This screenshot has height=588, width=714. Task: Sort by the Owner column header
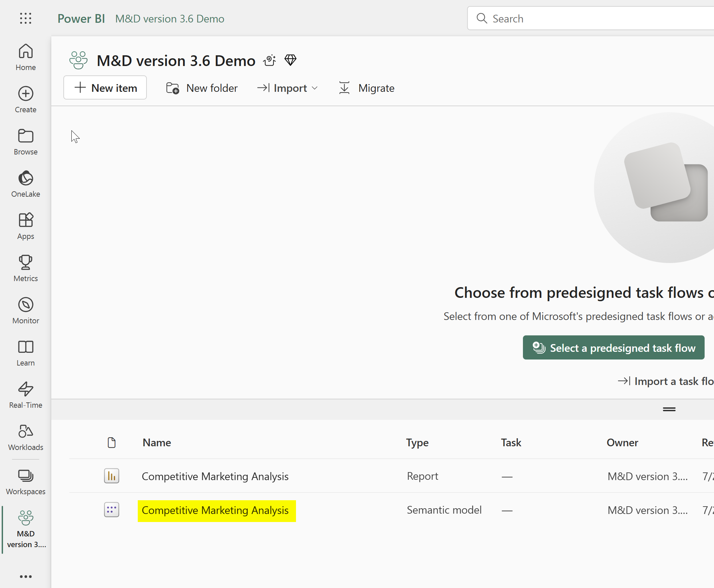(x=622, y=442)
